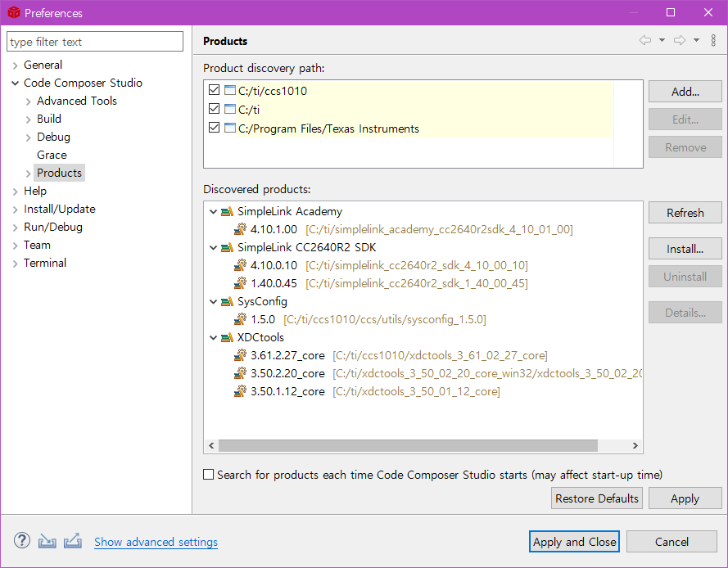Click Restore Defaults button
Viewport: 728px width, 568px height.
(597, 498)
